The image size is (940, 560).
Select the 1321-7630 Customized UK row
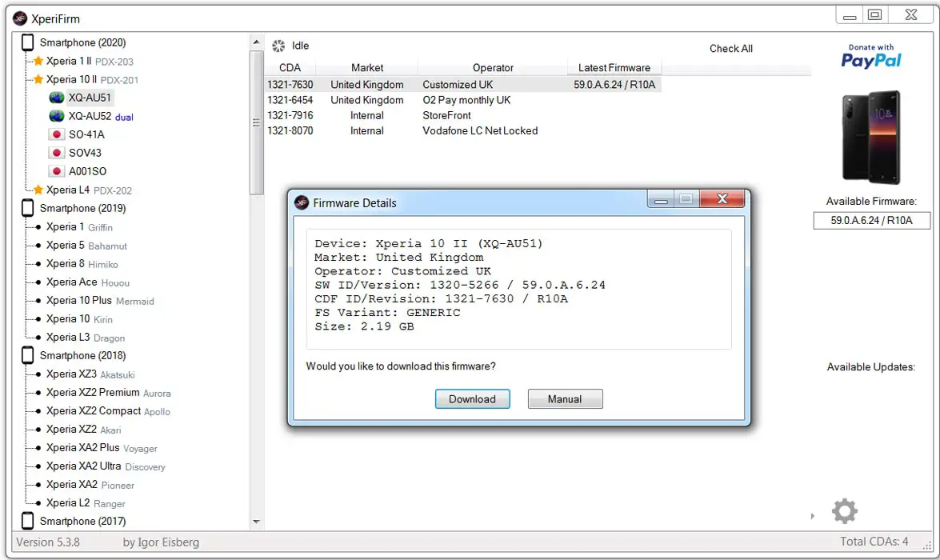tap(463, 85)
